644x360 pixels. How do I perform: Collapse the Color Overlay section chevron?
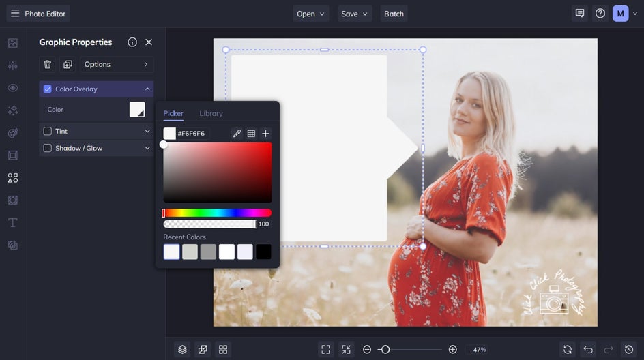click(147, 89)
